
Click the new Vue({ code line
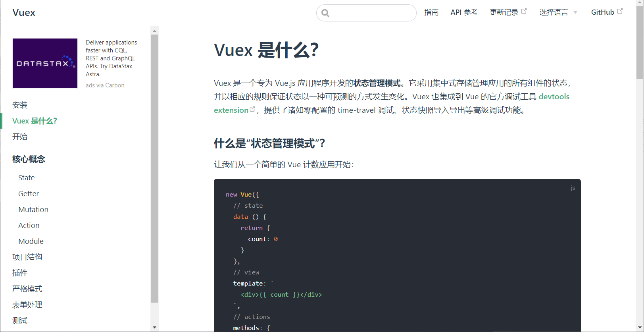tap(242, 195)
